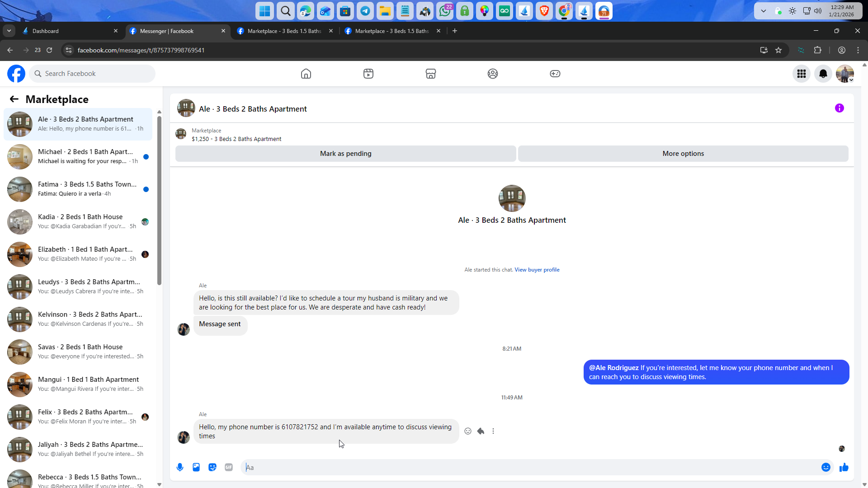Reply to Ale's phone number message
Screen dimensions: 868x488
481,431
